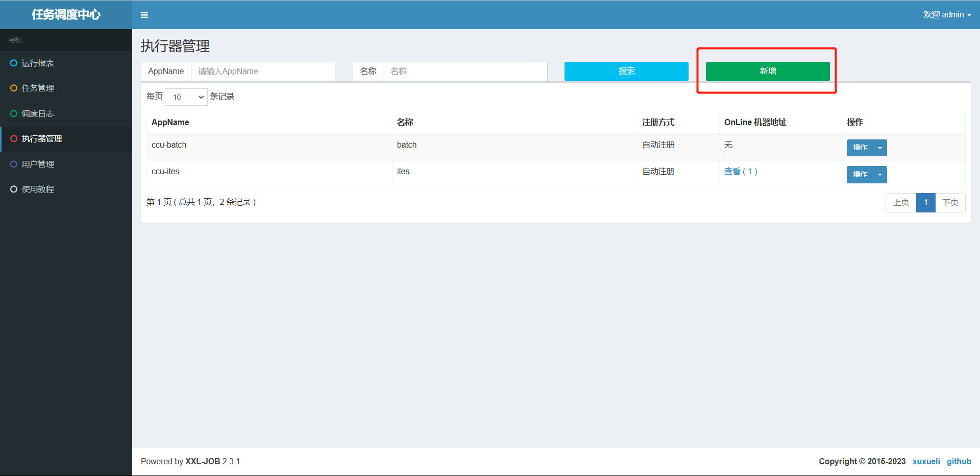This screenshot has height=476, width=980.
Task: Click the 搜索 button
Action: tap(626, 72)
